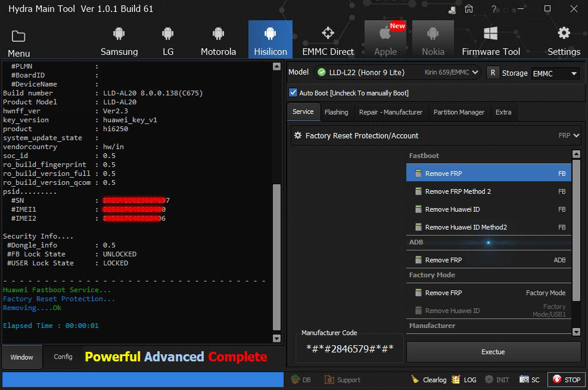This screenshot has width=588, height=390.
Task: Click the "hw/in" vendorcountry value
Action: coord(113,147)
